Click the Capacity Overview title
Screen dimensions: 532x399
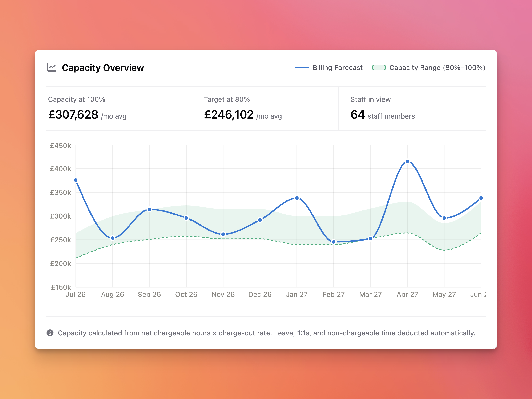pyautogui.click(x=103, y=68)
